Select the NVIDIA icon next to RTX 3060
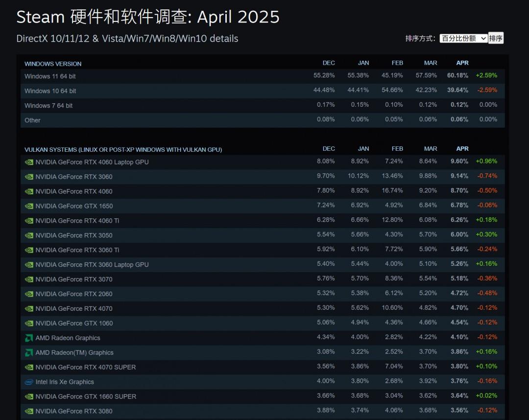The width and height of the screenshot is (529, 420). 28,176
